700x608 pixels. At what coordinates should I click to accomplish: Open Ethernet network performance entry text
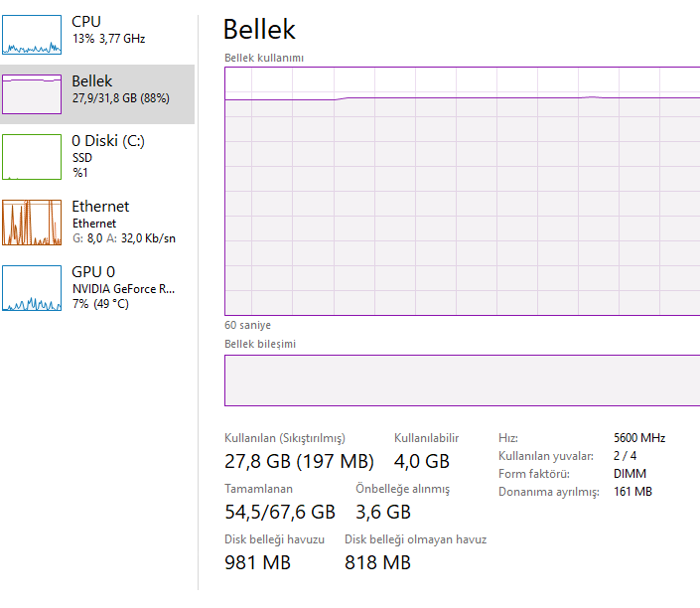[100, 207]
